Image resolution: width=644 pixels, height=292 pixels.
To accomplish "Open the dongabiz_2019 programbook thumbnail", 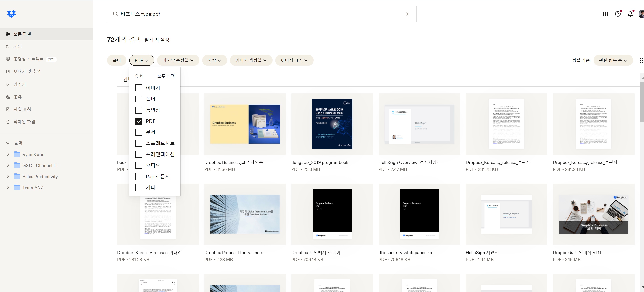I will (x=332, y=124).
